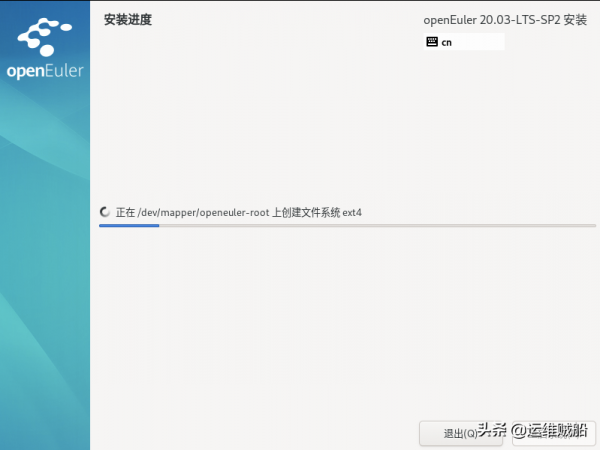Click the keyboard icon next to cn

pos(432,42)
